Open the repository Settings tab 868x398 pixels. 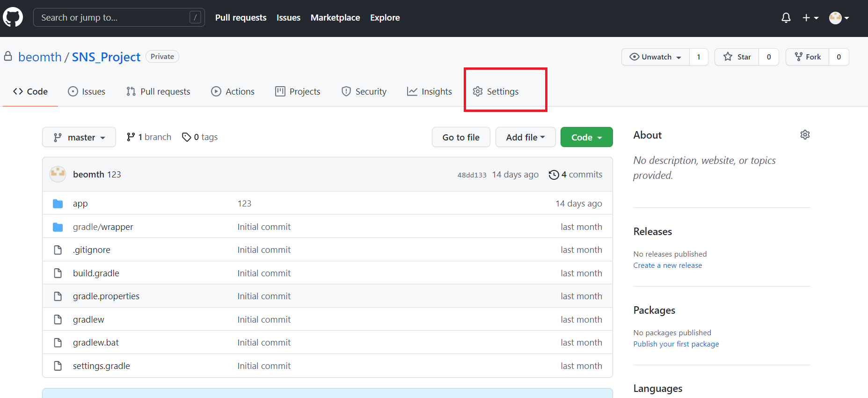tap(496, 91)
